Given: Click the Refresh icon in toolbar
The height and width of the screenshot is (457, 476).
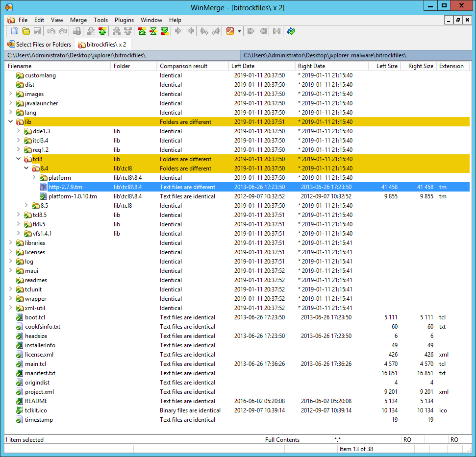Looking at the screenshot, I should 292,31.
